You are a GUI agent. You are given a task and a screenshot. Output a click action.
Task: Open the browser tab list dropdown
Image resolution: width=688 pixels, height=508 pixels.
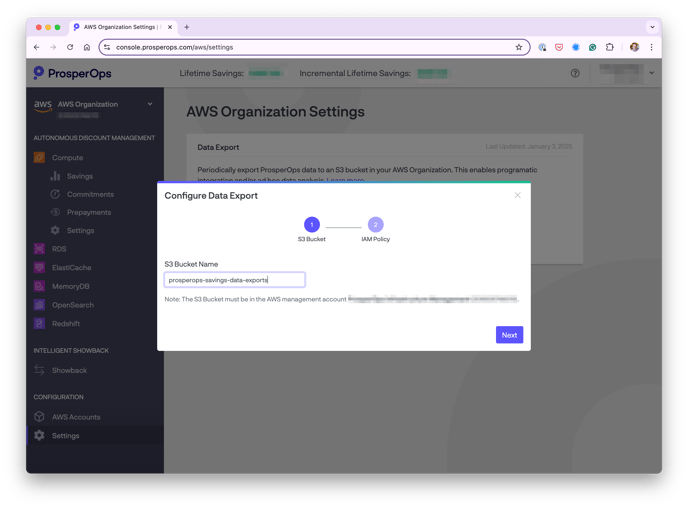[x=652, y=27]
